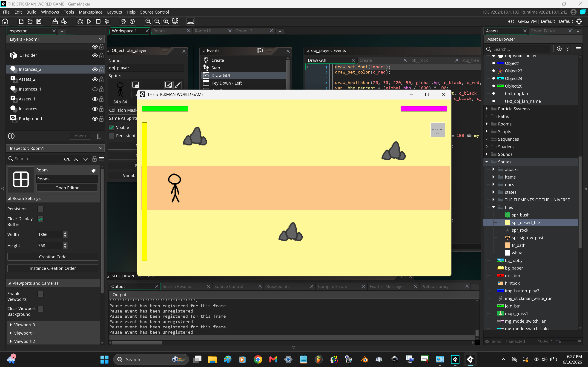The width and height of the screenshot is (588, 367).
Task: Save the project with the disk icon
Action: [39, 21]
